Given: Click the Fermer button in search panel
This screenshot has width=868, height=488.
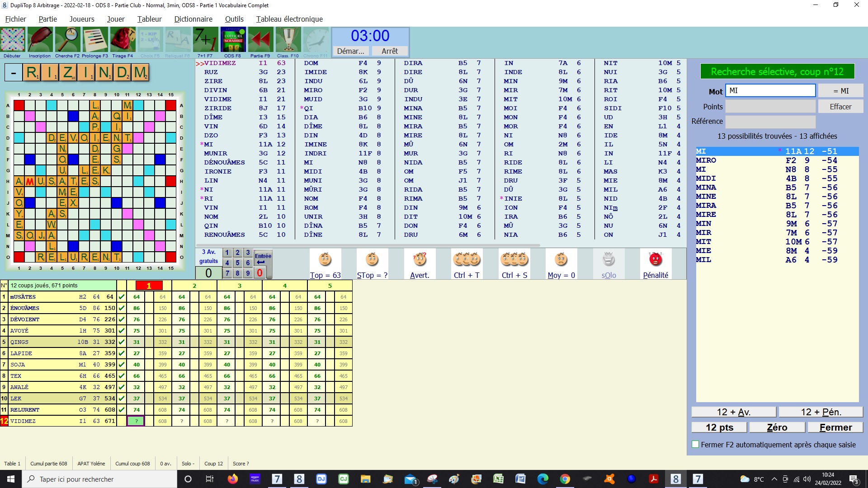Looking at the screenshot, I should point(835,427).
